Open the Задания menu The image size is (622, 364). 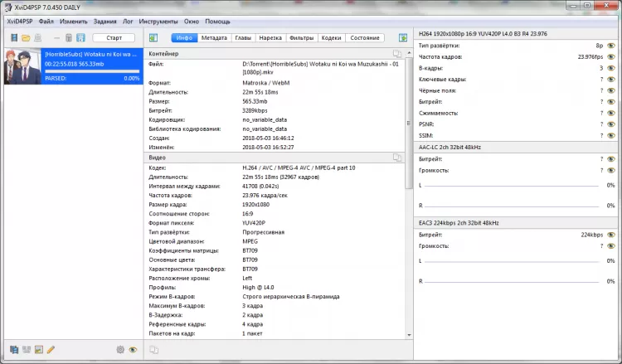pyautogui.click(x=104, y=22)
